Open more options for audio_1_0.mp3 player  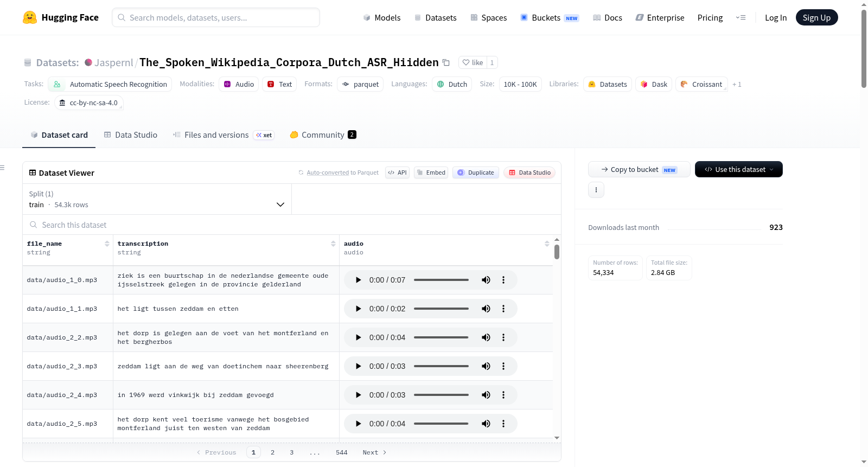(503, 280)
